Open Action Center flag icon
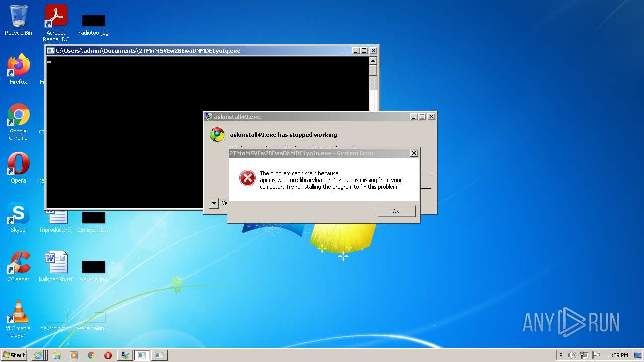This screenshot has width=644, height=362. click(x=596, y=355)
